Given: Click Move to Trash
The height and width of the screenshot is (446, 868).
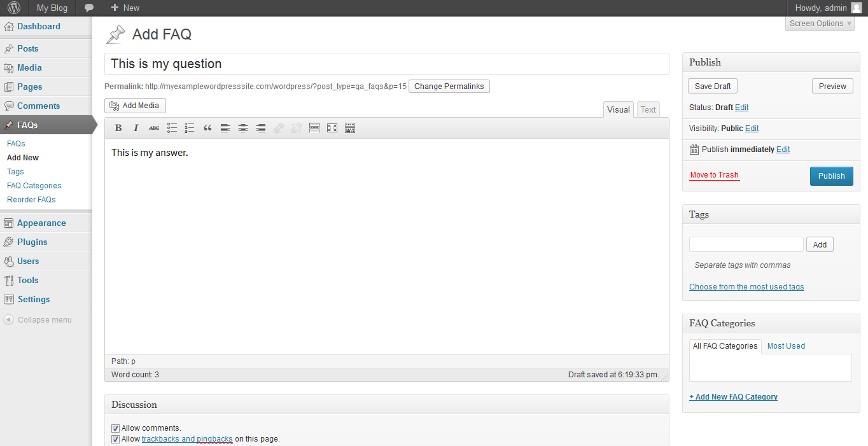Looking at the screenshot, I should pyautogui.click(x=715, y=175).
